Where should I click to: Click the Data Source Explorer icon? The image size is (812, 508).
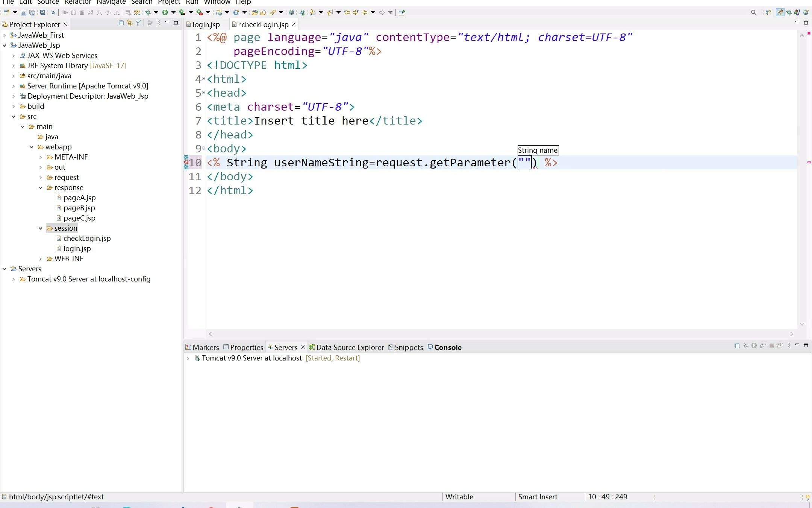(312, 347)
